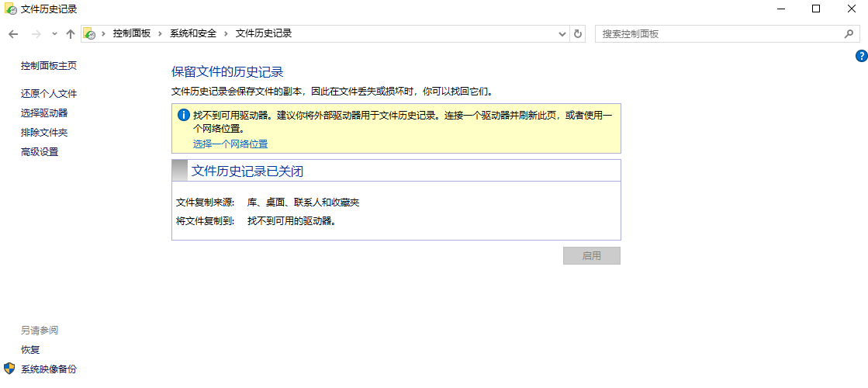The width and height of the screenshot is (868, 388).
Task: Open the recent locations dropdown chevron
Action: [x=54, y=34]
